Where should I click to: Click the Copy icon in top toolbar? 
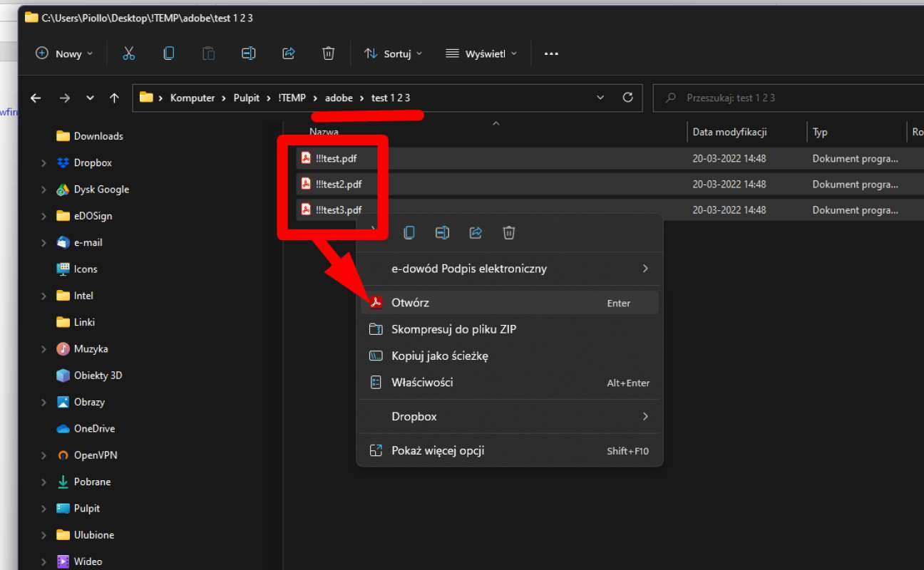pyautogui.click(x=168, y=53)
